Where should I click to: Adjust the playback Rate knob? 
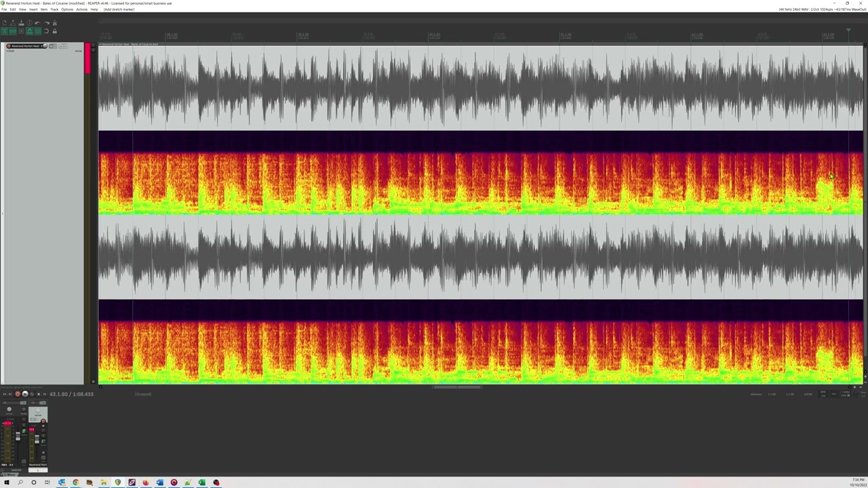click(x=856, y=393)
